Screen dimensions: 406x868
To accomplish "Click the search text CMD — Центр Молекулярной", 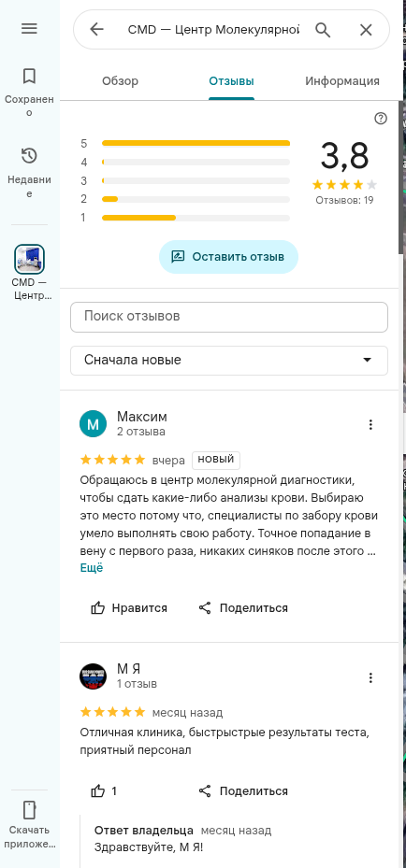I will 213,29.
